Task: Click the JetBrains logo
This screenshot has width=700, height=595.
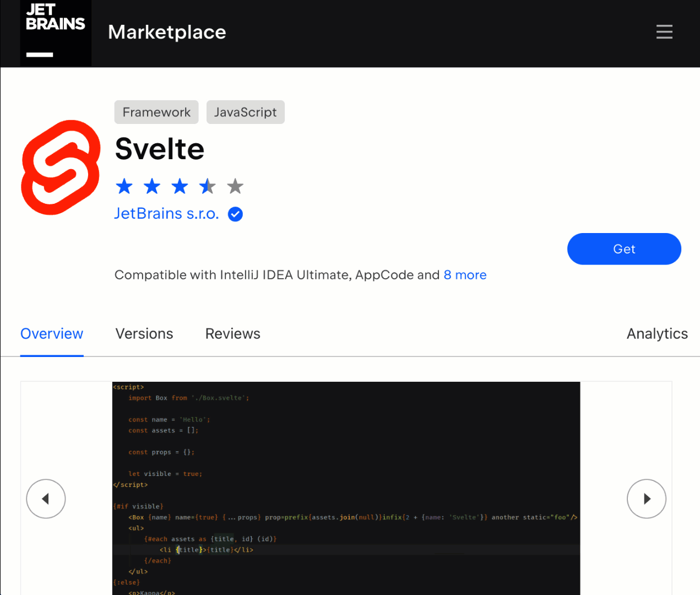Action: pyautogui.click(x=56, y=33)
